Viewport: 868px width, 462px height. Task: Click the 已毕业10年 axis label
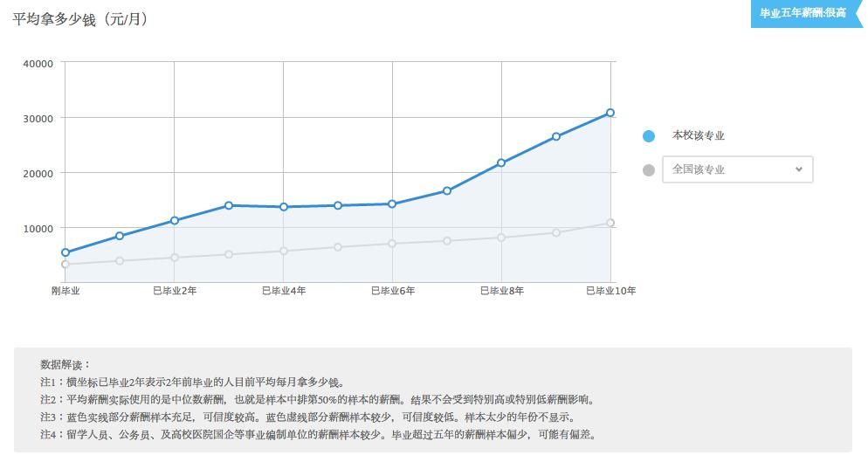[610, 291]
